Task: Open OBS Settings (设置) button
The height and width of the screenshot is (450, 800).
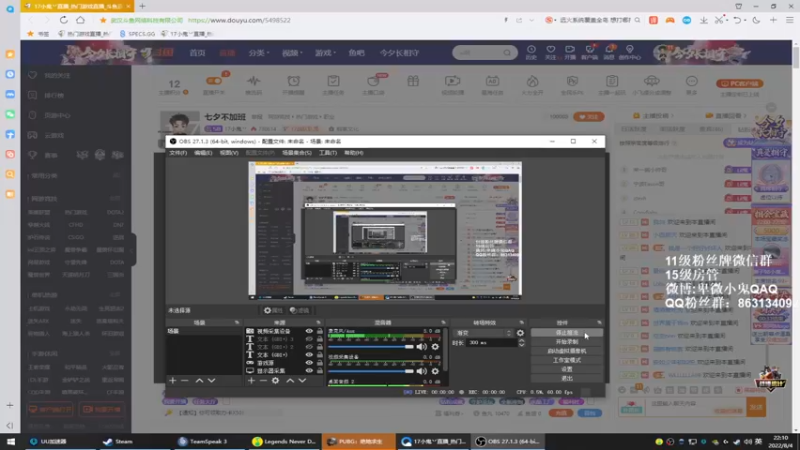Action: (x=566, y=369)
